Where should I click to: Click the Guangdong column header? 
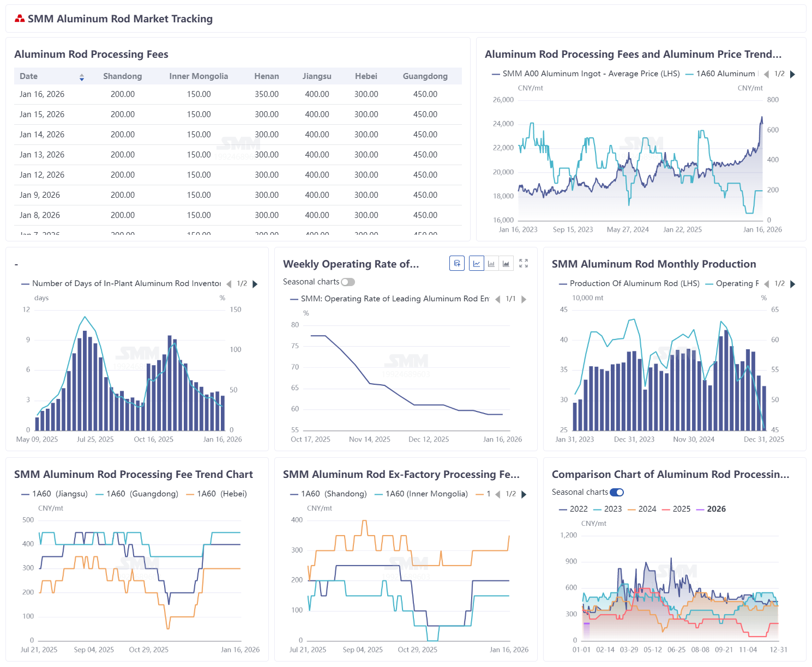click(x=425, y=76)
